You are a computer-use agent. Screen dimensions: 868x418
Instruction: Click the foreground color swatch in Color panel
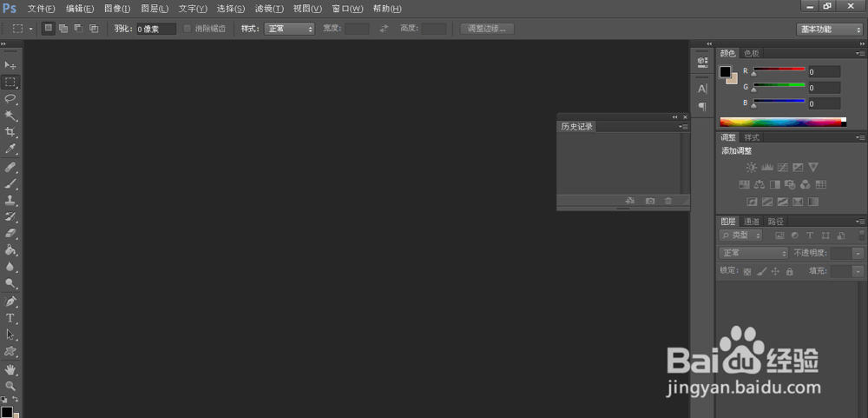pos(725,72)
